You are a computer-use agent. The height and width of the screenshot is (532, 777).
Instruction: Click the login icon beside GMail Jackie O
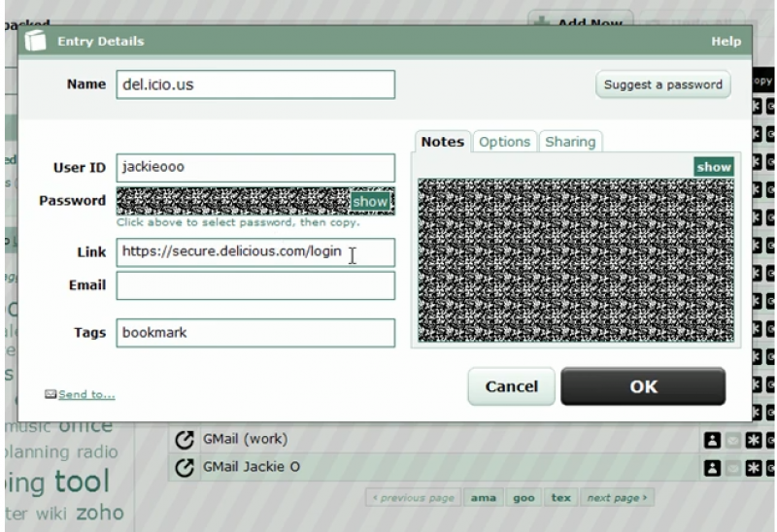pos(184,468)
